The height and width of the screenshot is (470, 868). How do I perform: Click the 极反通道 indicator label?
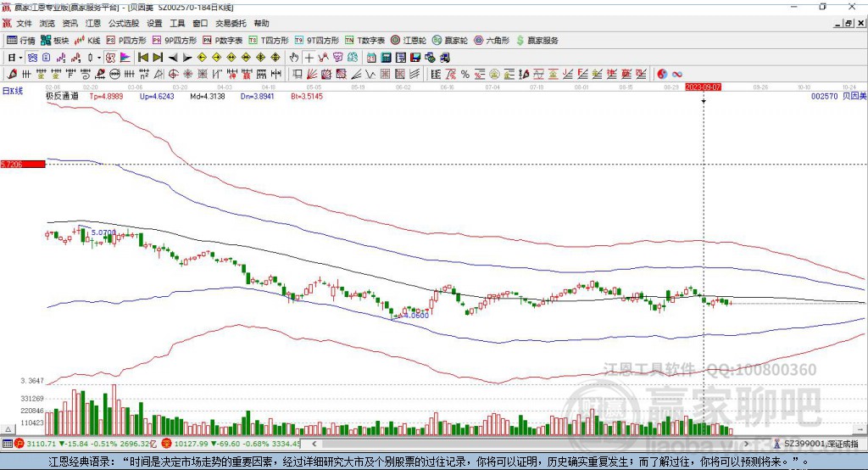coord(62,97)
